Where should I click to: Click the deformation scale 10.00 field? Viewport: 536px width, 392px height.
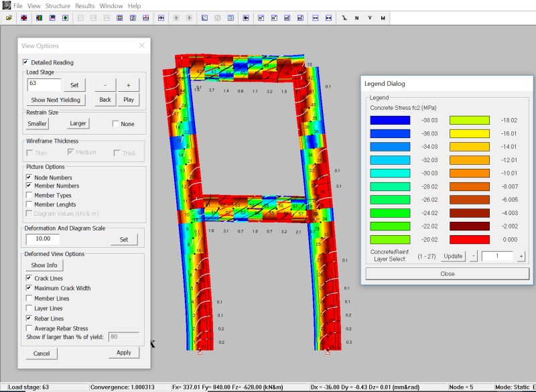point(42,239)
